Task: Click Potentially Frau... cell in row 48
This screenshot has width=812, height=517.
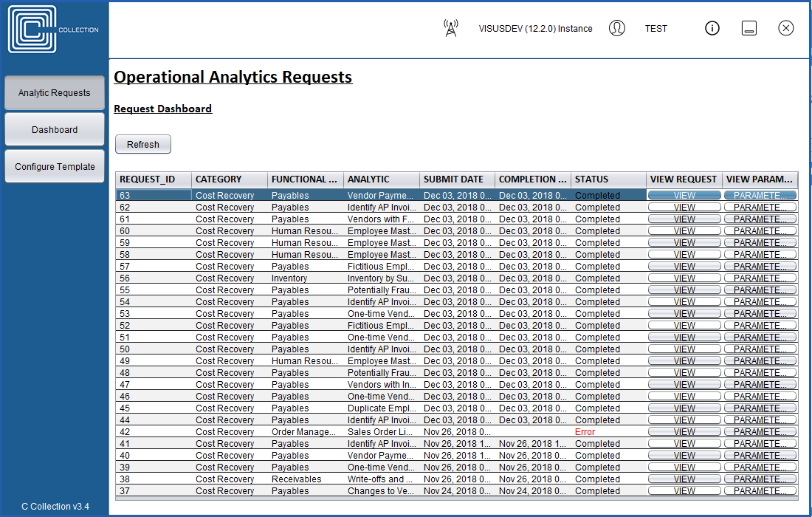Action: 381,373
